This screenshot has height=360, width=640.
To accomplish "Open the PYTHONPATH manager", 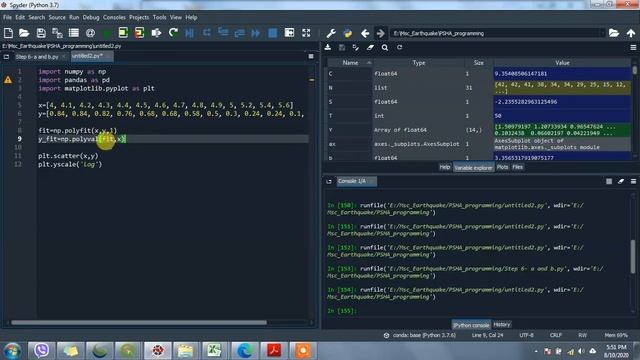I will 348,33.
